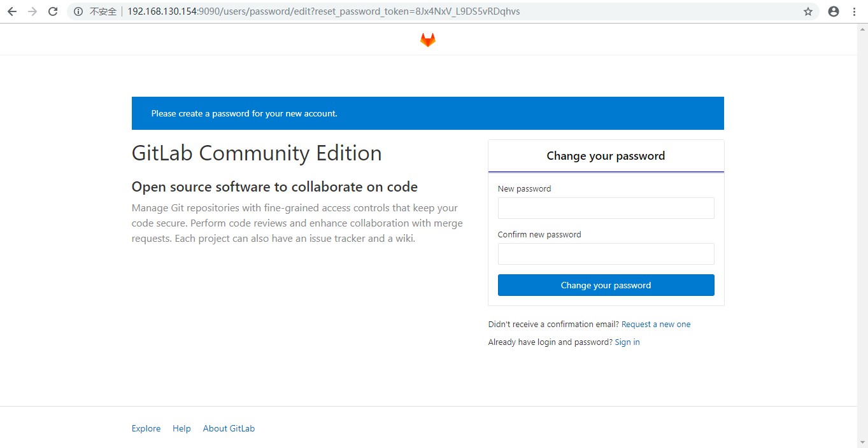Focus the New password field
Screen dimensions: 868x448
606,208
